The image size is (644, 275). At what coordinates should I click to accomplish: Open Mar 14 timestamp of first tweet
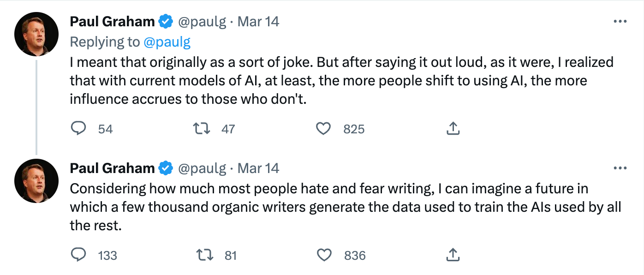(x=258, y=22)
